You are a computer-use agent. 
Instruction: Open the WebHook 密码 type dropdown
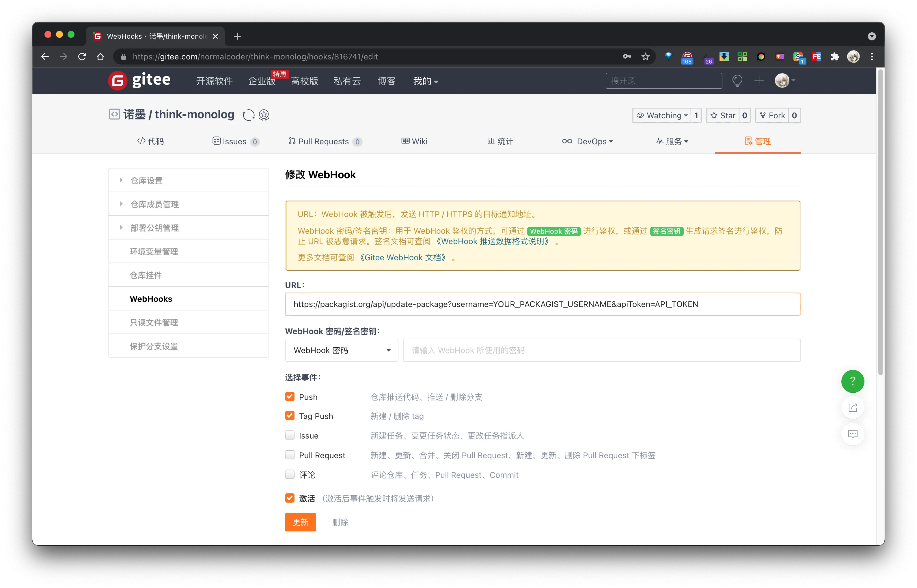pos(341,350)
